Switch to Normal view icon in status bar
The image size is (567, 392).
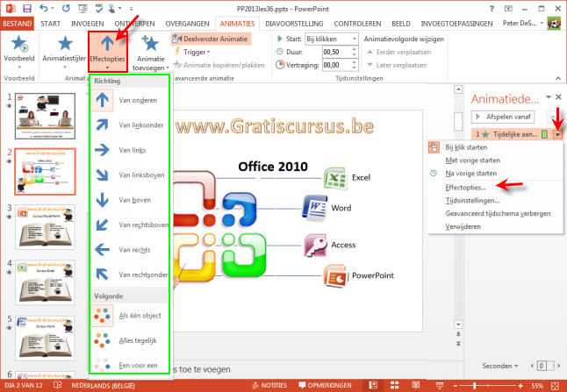click(x=373, y=386)
